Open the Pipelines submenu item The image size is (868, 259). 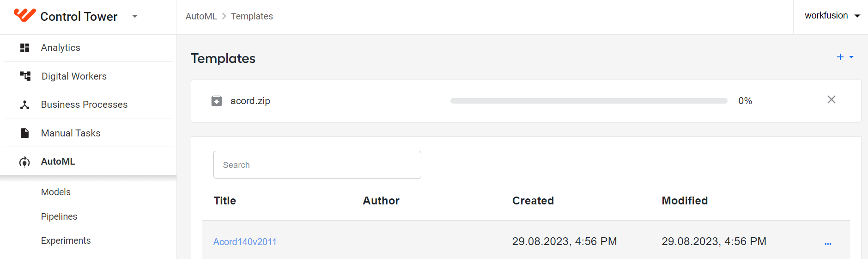59,216
